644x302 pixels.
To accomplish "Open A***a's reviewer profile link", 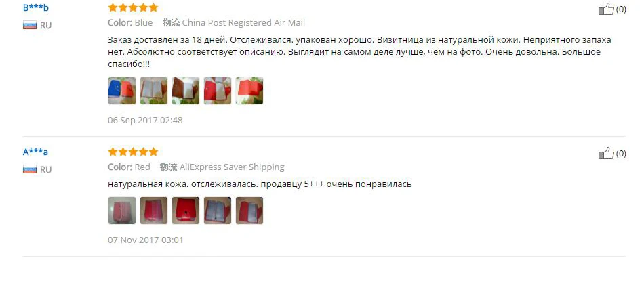I will coord(35,152).
